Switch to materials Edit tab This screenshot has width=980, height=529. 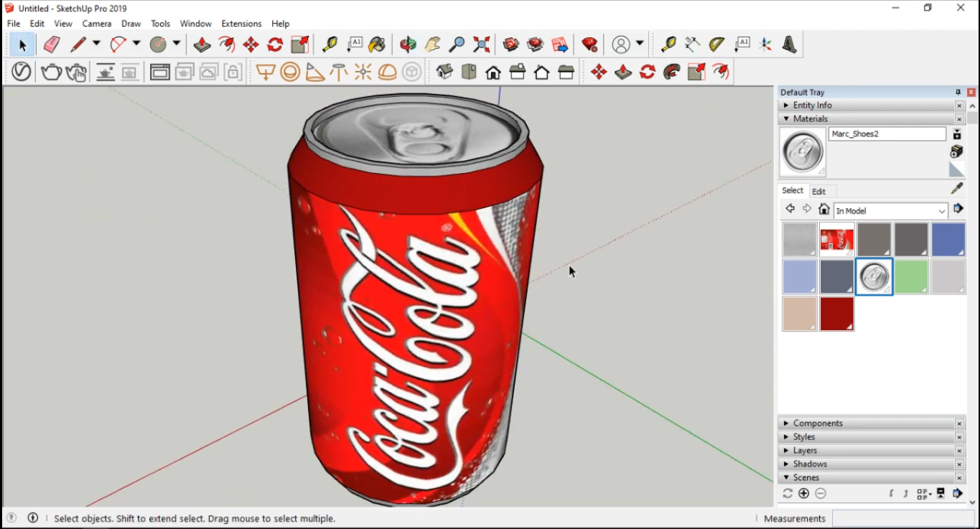pos(818,192)
